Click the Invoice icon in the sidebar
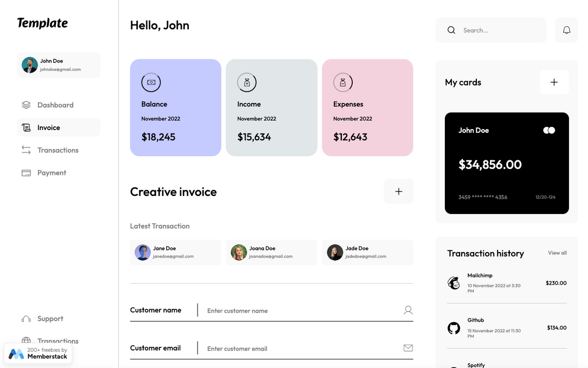The image size is (588, 368). pyautogui.click(x=26, y=127)
